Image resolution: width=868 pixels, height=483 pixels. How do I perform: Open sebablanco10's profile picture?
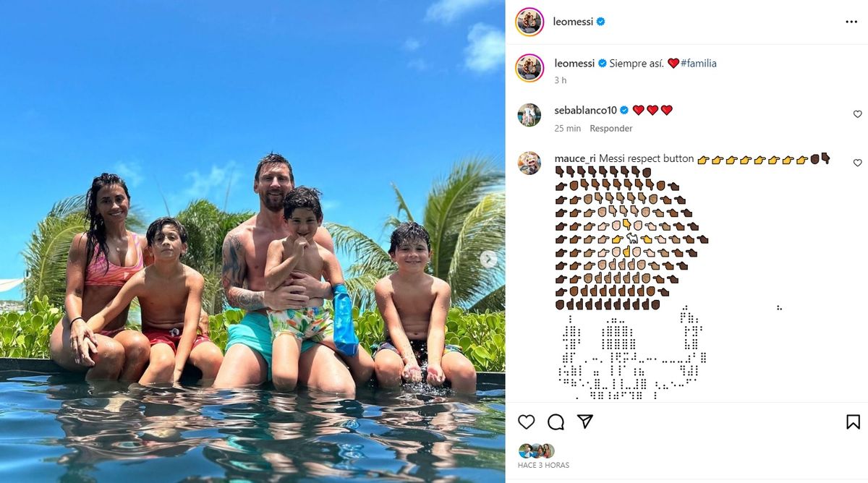point(529,115)
